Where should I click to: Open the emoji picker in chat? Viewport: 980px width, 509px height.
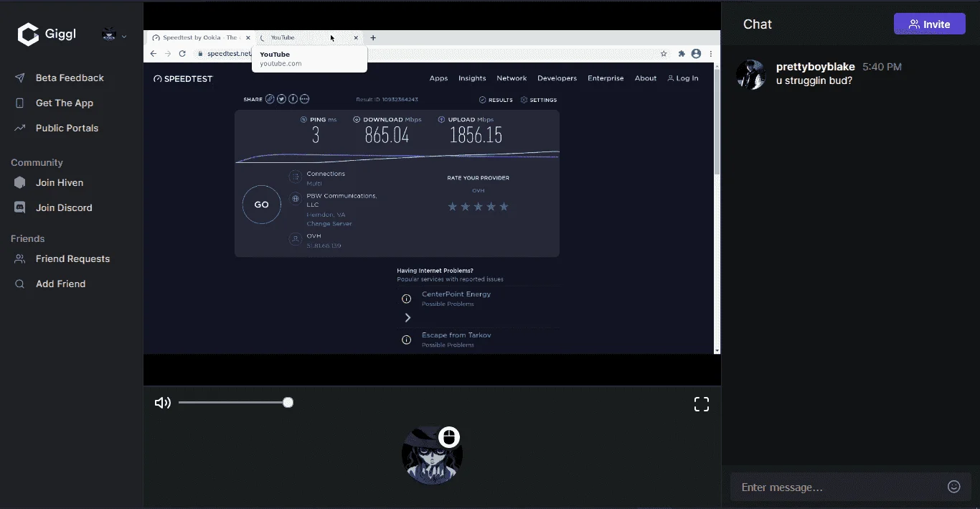[954, 487]
